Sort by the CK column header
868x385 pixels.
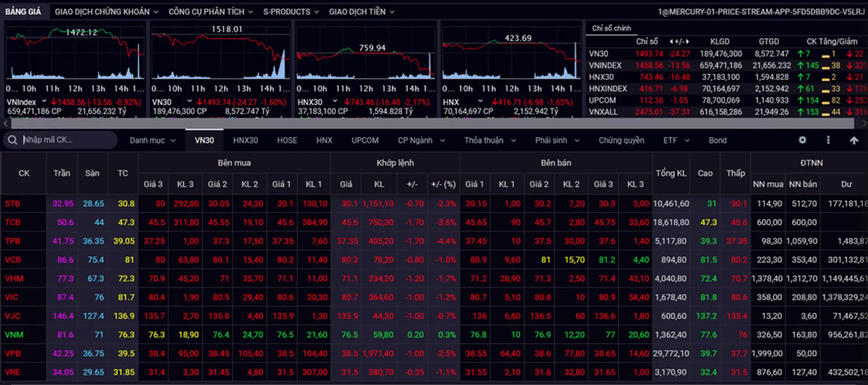coord(24,173)
